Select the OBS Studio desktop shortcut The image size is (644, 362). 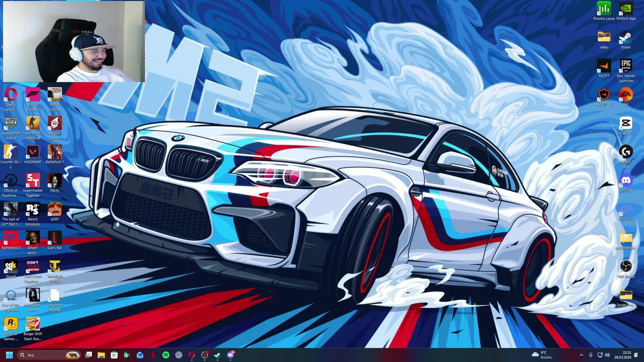[x=626, y=269]
